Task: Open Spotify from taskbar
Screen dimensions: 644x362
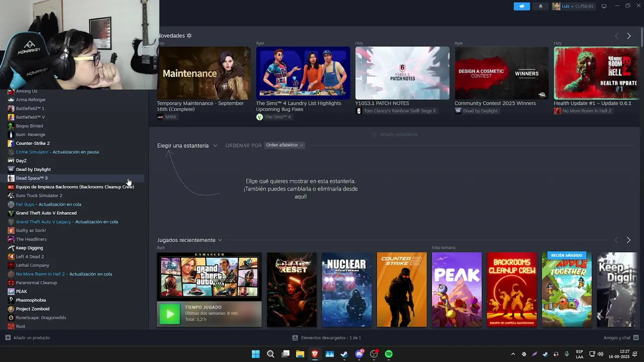Action: [x=389, y=354]
